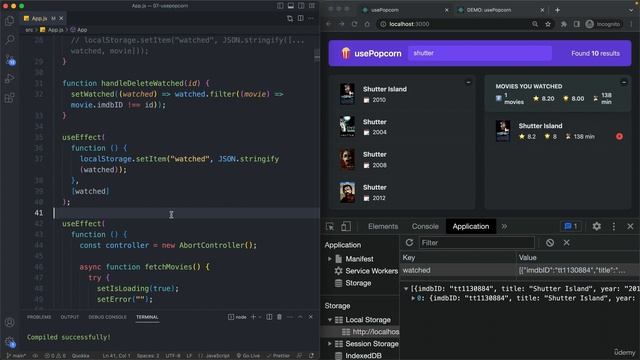640x360 pixels.
Task: Open Accounts icon in VS Code
Action: [x=9, y=322]
